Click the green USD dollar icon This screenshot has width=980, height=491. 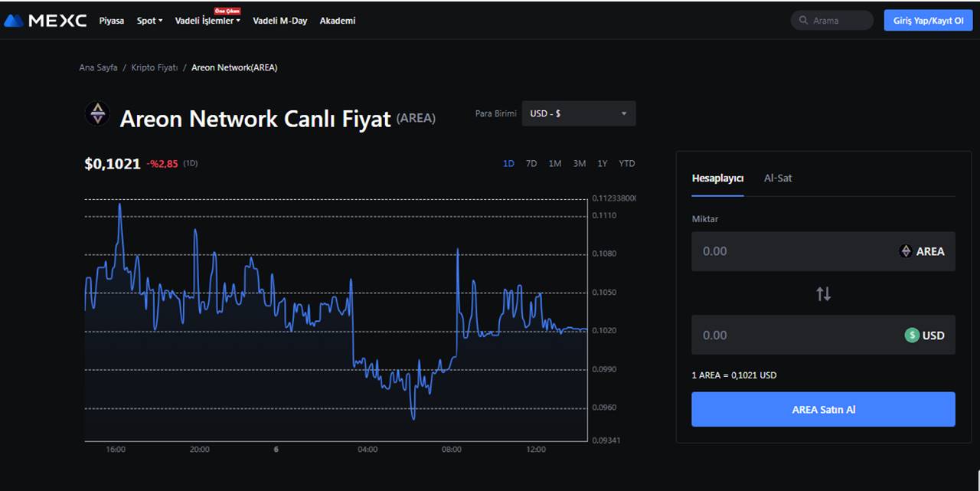[x=911, y=335]
